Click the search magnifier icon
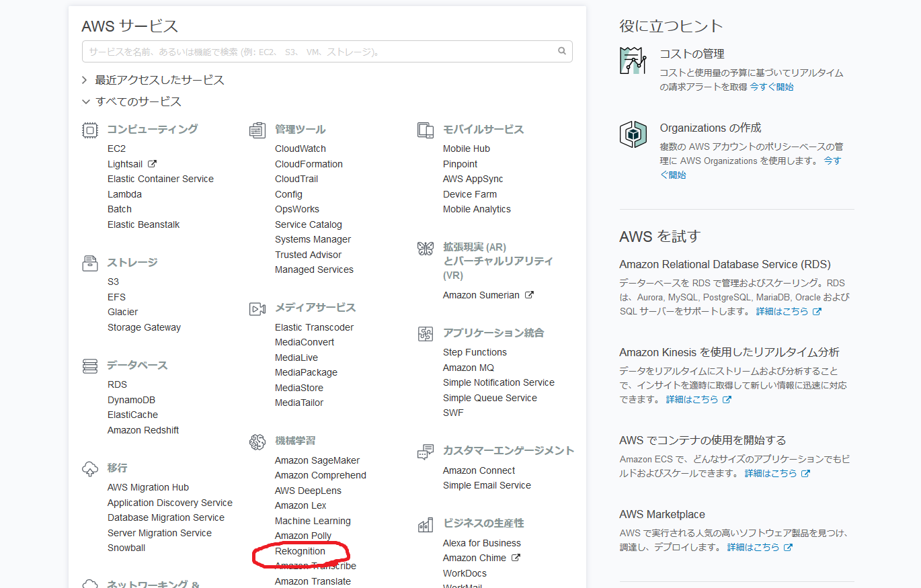This screenshot has width=921, height=588. pyautogui.click(x=562, y=51)
